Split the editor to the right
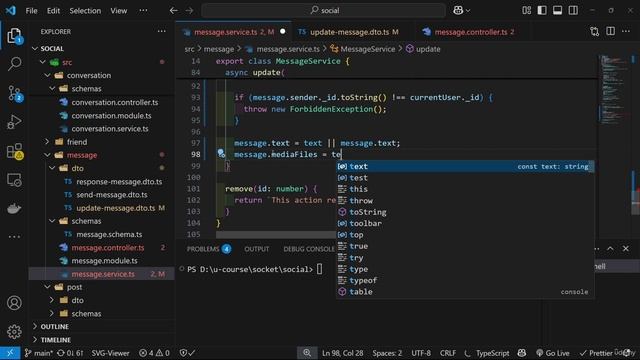This screenshot has width=640, height=360. [610, 32]
